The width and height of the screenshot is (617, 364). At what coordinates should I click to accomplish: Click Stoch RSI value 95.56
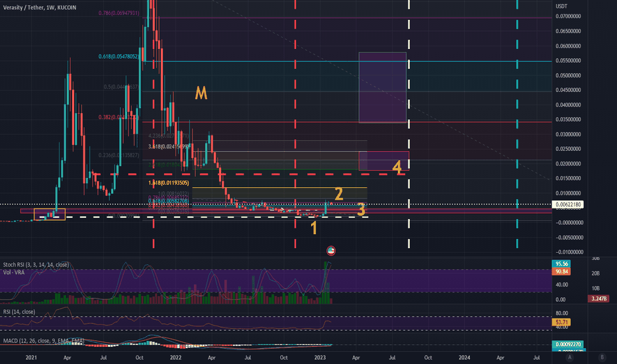(561, 264)
